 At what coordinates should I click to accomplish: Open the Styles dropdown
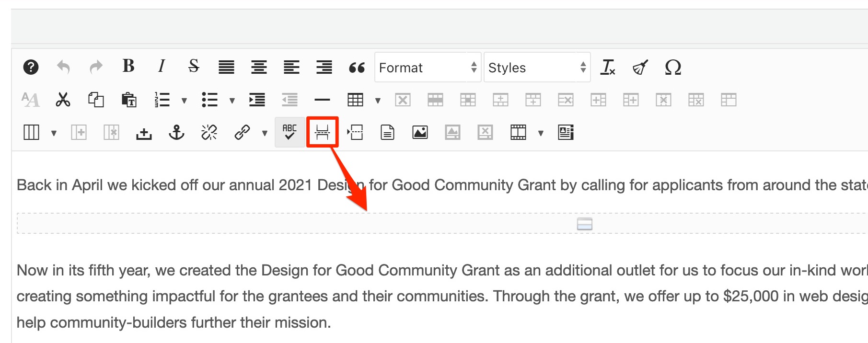pos(537,68)
